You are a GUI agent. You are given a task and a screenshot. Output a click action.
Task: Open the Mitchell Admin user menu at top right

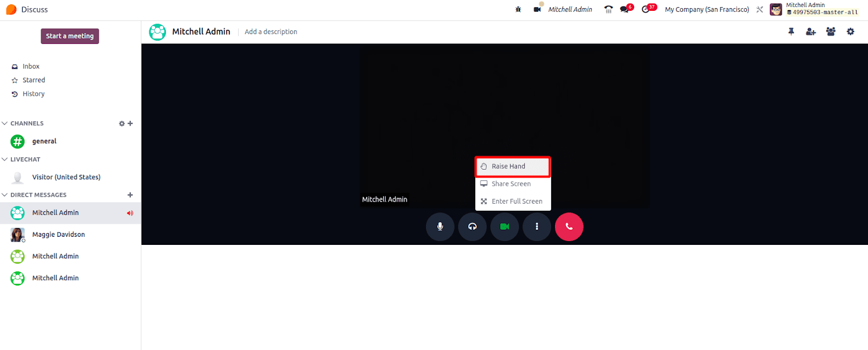[x=814, y=9]
